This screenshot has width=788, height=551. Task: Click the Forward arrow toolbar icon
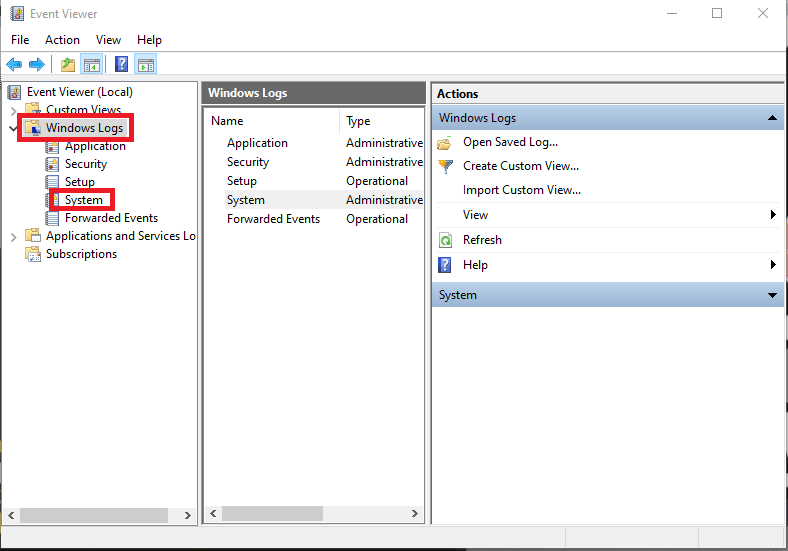[x=37, y=64]
